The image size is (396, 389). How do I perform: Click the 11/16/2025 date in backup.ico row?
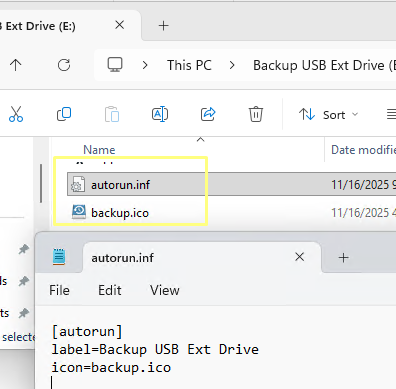coord(360,213)
